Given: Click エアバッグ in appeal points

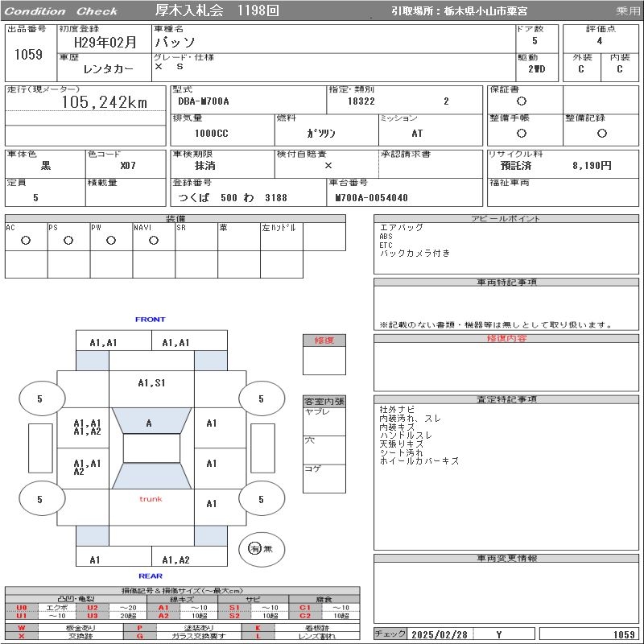Looking at the screenshot, I should 401,228.
